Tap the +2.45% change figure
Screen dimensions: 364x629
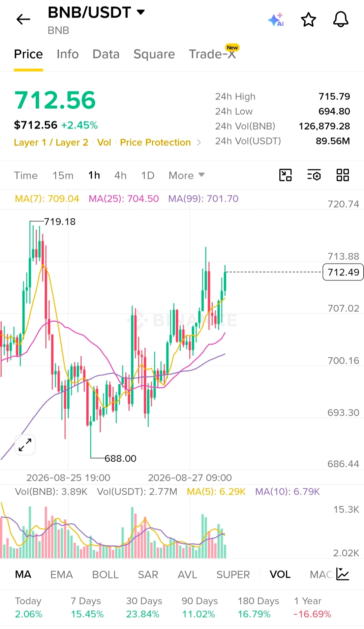coord(80,125)
